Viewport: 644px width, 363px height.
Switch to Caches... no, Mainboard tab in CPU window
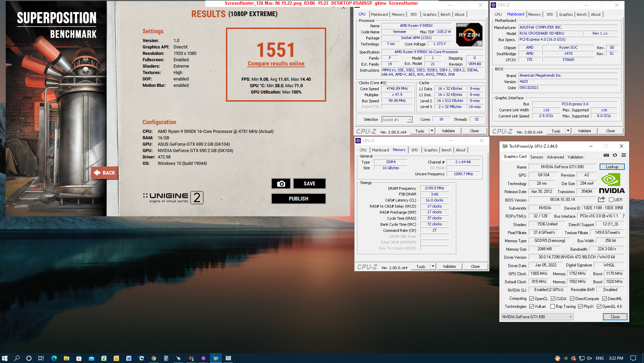coord(379,14)
